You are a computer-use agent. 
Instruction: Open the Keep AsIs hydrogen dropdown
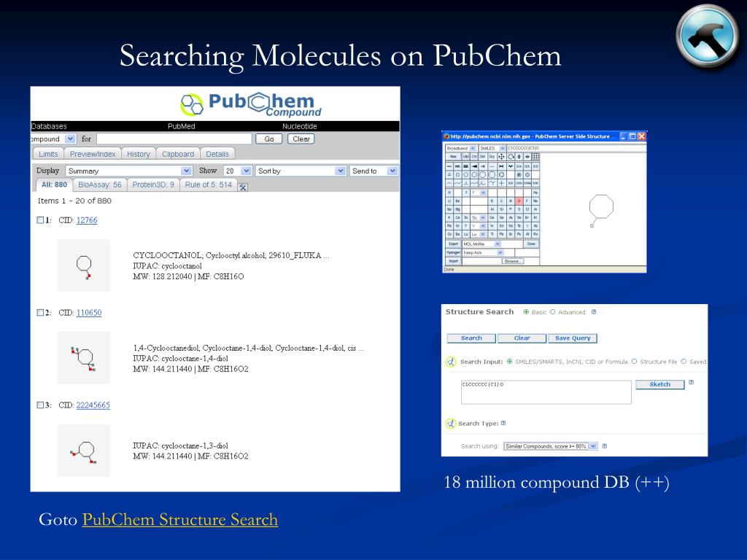coord(483,252)
